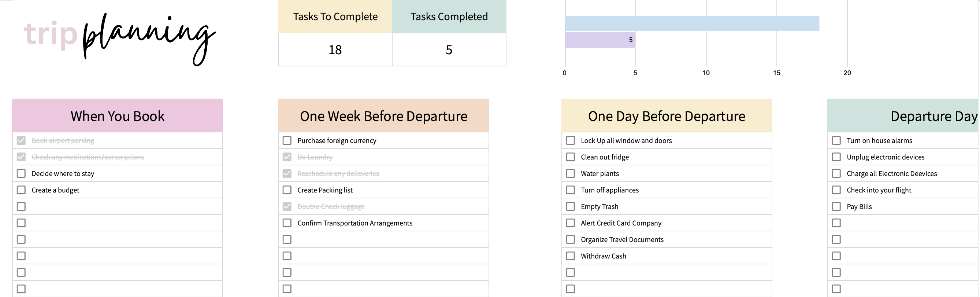The image size is (980, 297).
Task: Tick the Water plants checkbox
Action: [x=571, y=174]
